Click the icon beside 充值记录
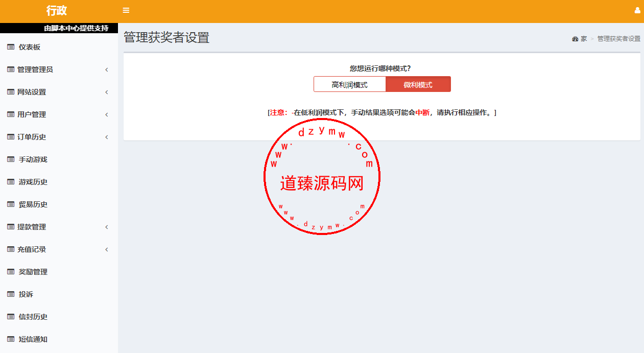The height and width of the screenshot is (353, 644). tap(11, 249)
